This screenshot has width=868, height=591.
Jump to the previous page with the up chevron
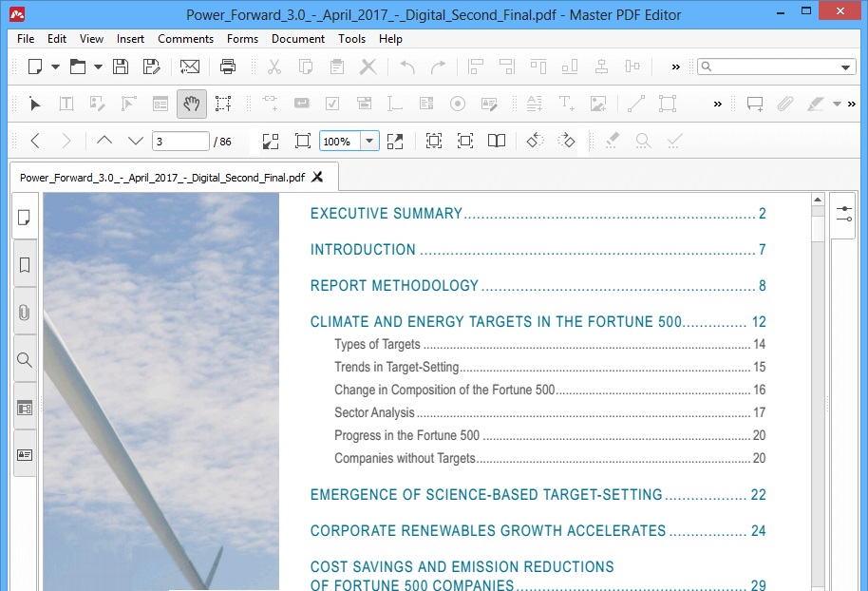104,141
